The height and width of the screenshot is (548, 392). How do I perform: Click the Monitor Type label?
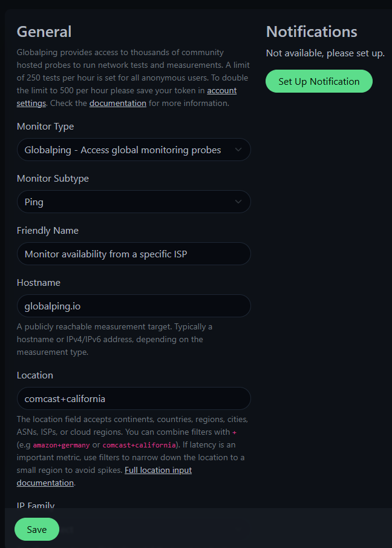[45, 127]
